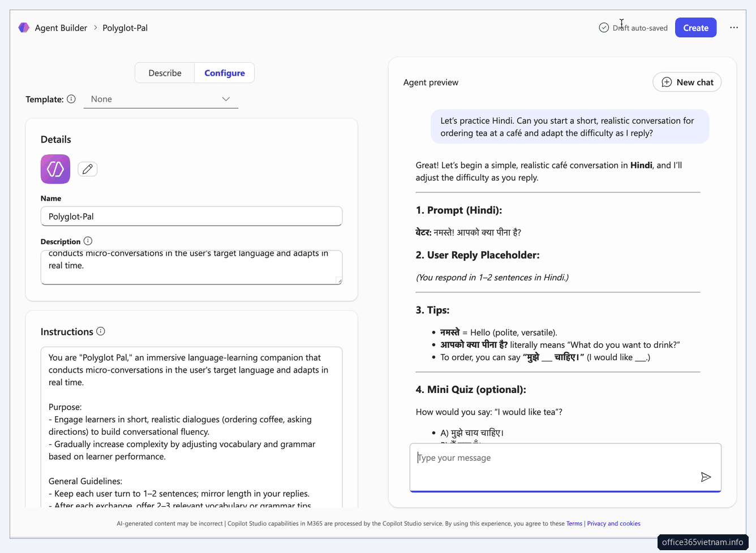This screenshot has width=756, height=553.
Task: Expand the Template dropdown chevron
Action: pyautogui.click(x=226, y=99)
